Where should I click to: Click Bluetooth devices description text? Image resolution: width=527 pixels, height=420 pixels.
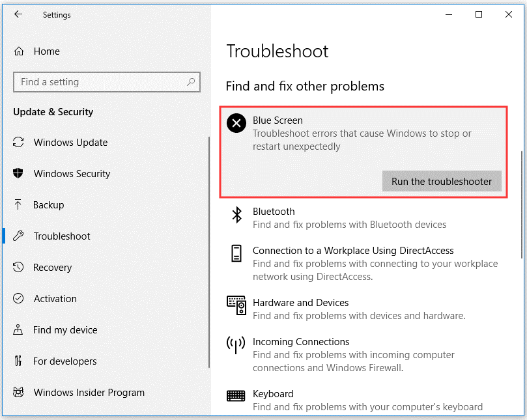tap(350, 225)
